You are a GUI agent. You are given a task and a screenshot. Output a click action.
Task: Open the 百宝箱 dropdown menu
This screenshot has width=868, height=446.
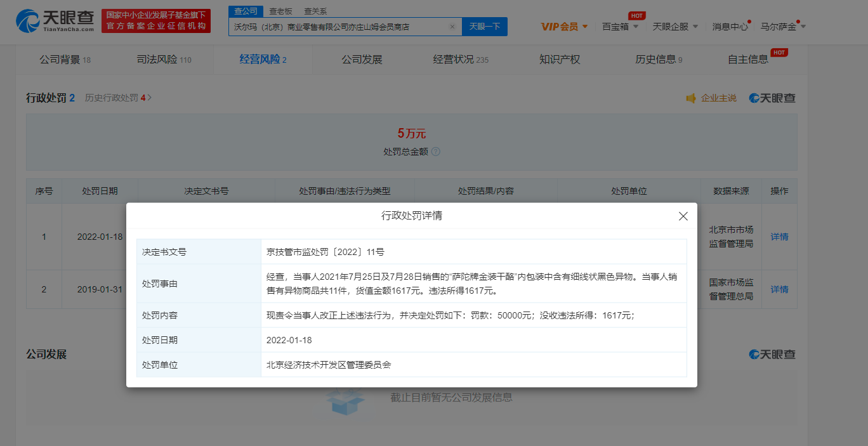tap(620, 27)
